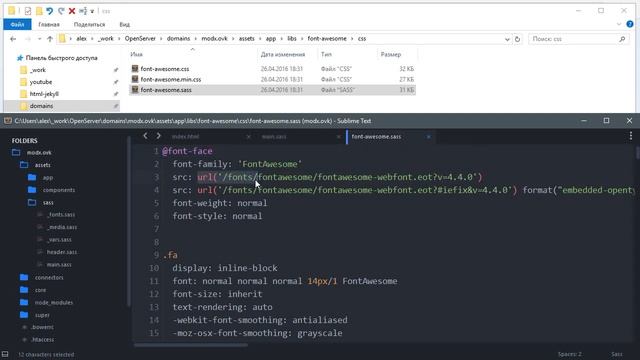Click Sublime Text tab navigate-back arrow
Image resolution: width=640 pixels, height=360 pixels.
145,136
